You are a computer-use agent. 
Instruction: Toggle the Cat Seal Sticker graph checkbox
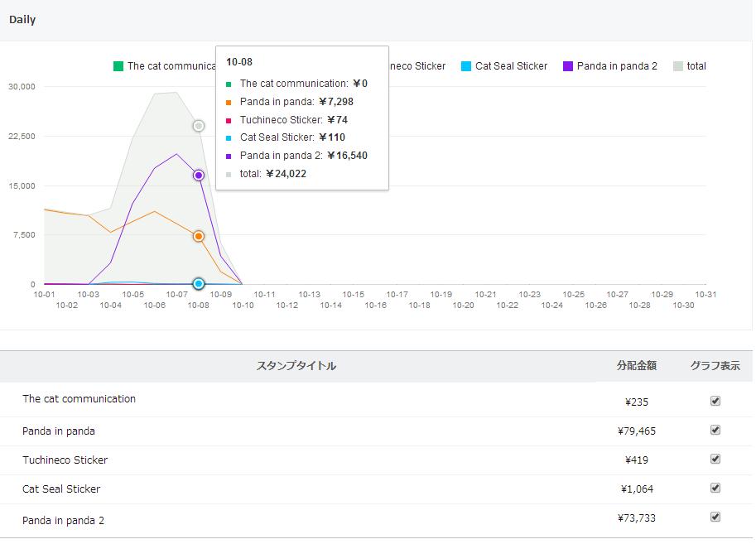(x=715, y=488)
